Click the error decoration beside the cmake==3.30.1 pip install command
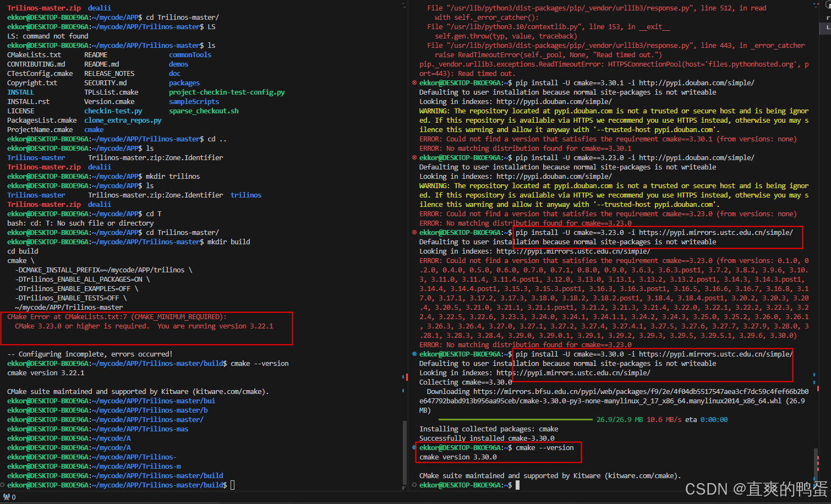Viewport: 831px width, 504px height. (415, 83)
